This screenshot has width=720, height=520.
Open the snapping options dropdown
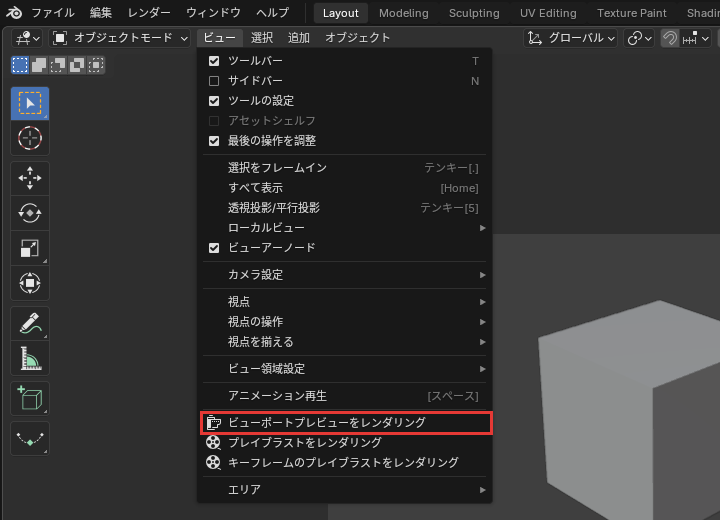click(696, 38)
